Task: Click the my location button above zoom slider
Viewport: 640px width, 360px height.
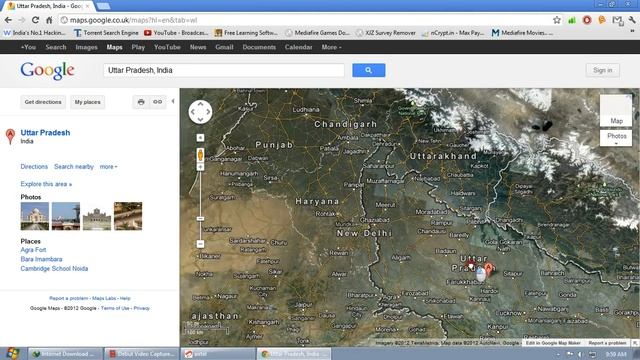Action: pyautogui.click(x=200, y=138)
